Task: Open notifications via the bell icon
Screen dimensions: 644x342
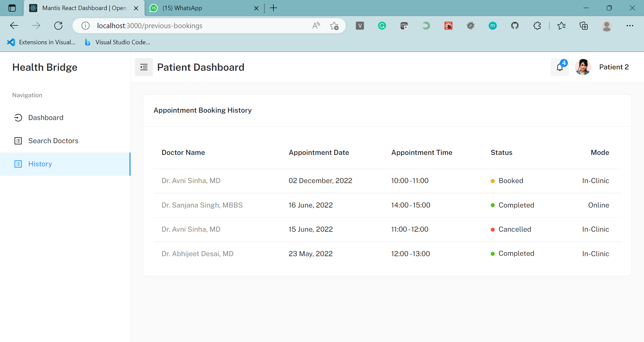Action: point(559,67)
